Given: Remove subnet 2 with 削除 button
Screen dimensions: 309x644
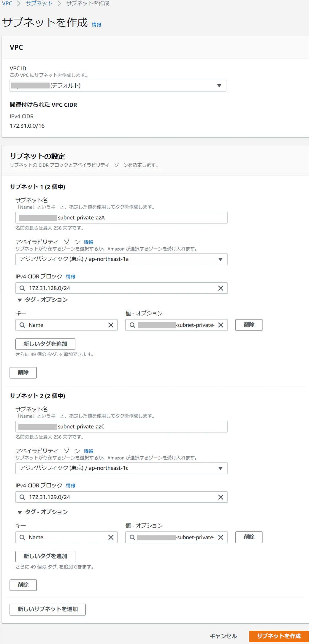Looking at the screenshot, I should [x=23, y=585].
